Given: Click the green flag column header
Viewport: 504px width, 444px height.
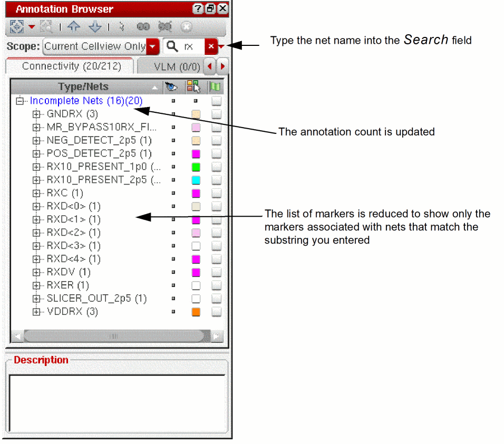Looking at the screenshot, I should pos(215,87).
